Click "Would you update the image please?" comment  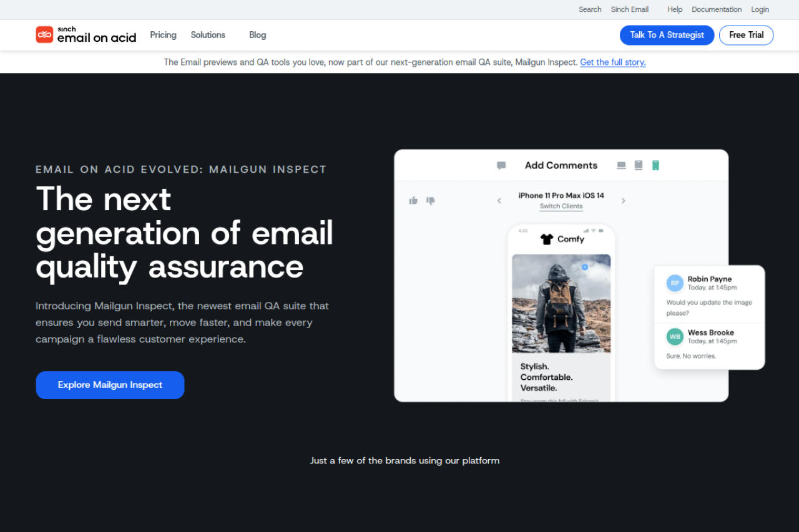tap(709, 307)
